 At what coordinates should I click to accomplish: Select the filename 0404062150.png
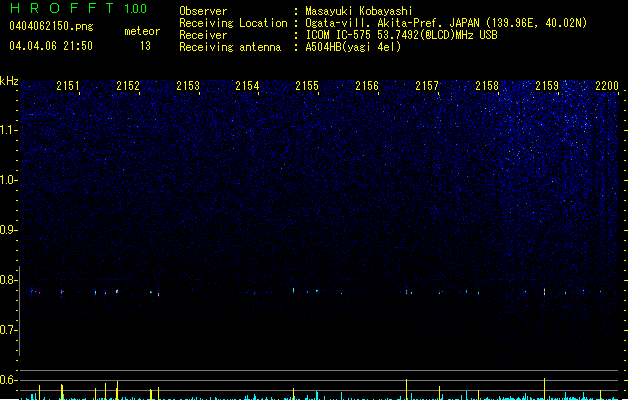[51, 26]
